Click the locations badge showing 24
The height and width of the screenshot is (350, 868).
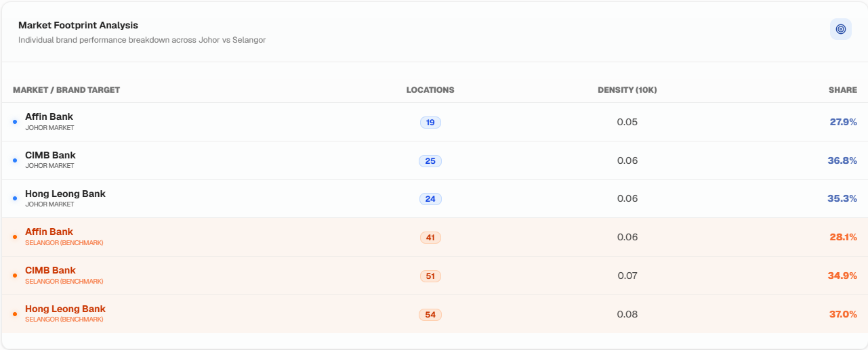tap(430, 199)
